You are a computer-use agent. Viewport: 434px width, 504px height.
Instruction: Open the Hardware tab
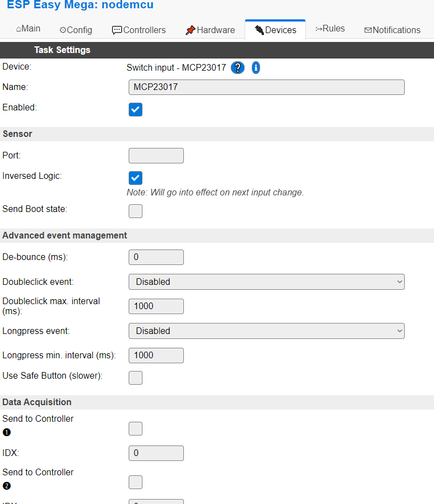pyautogui.click(x=210, y=30)
